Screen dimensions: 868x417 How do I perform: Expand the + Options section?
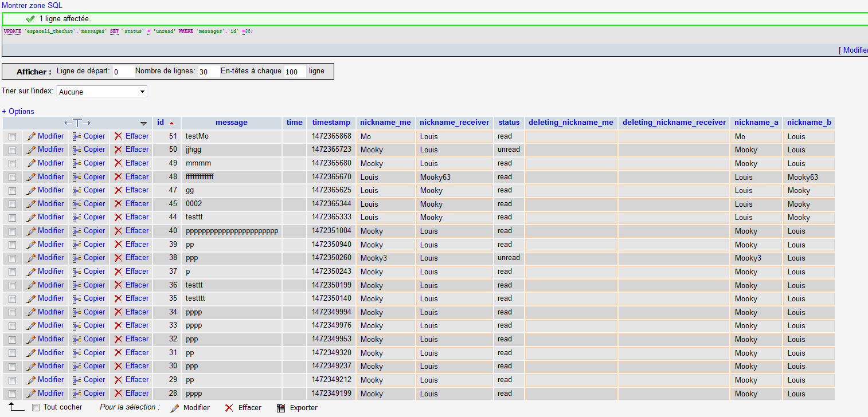pos(18,111)
